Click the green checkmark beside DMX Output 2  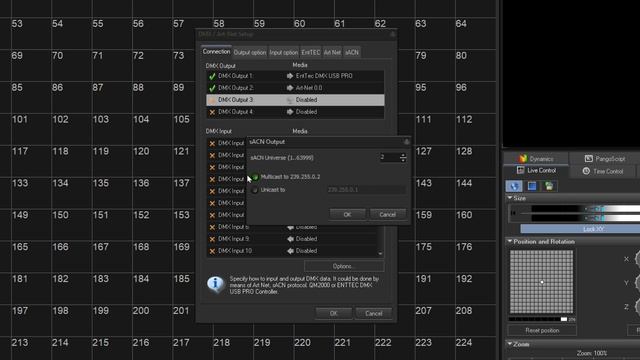pyautogui.click(x=212, y=88)
